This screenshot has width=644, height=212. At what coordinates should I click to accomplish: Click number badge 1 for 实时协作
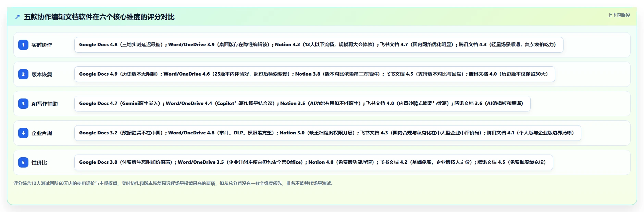pyautogui.click(x=23, y=45)
